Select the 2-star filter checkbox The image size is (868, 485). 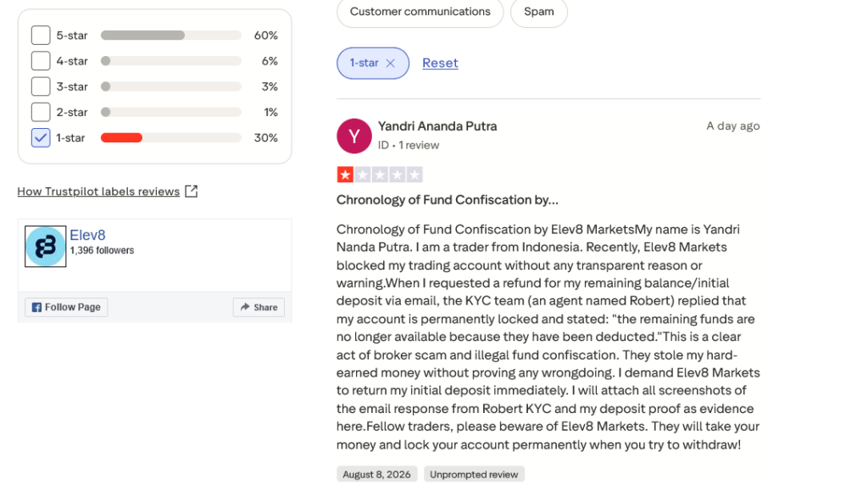[x=41, y=112]
